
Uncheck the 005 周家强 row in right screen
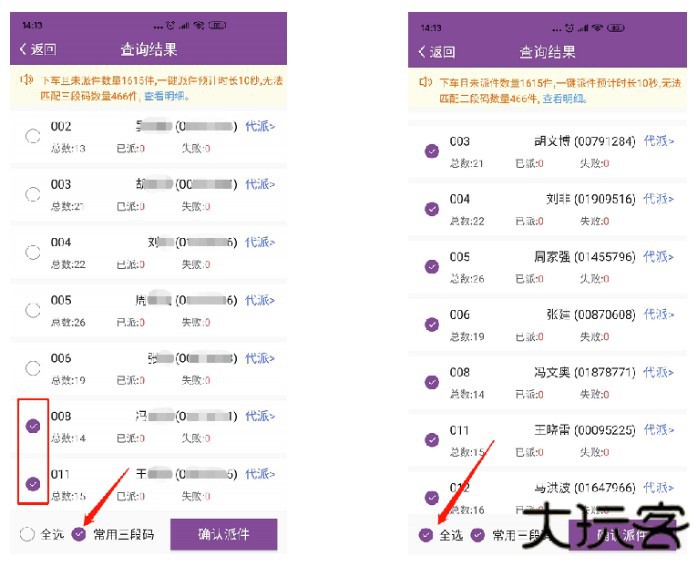tap(432, 266)
